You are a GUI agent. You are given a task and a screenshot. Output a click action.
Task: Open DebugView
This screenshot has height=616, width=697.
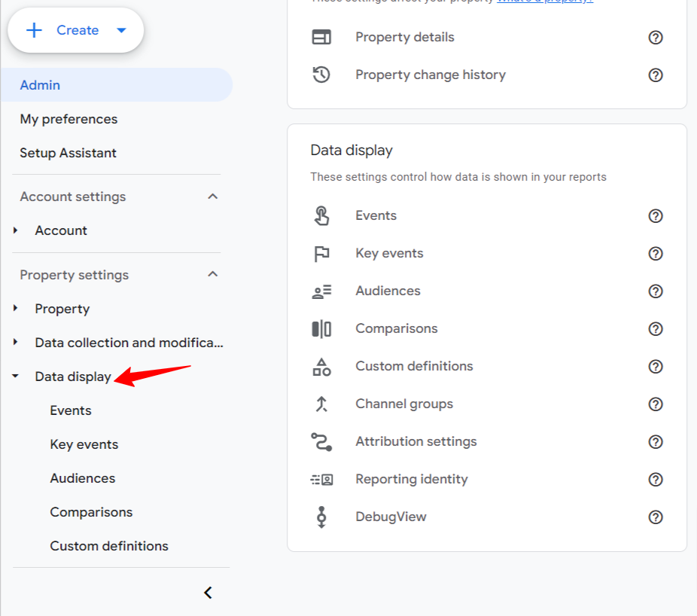pos(391,517)
